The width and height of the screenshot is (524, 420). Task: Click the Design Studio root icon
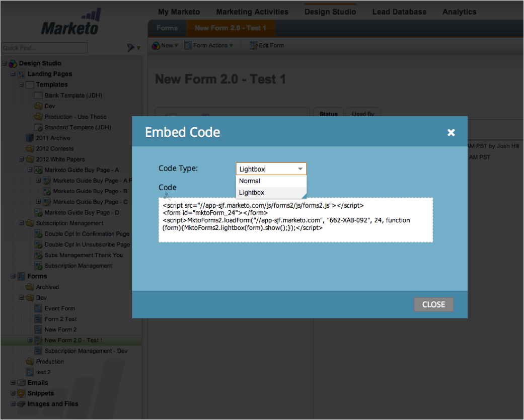(x=13, y=63)
